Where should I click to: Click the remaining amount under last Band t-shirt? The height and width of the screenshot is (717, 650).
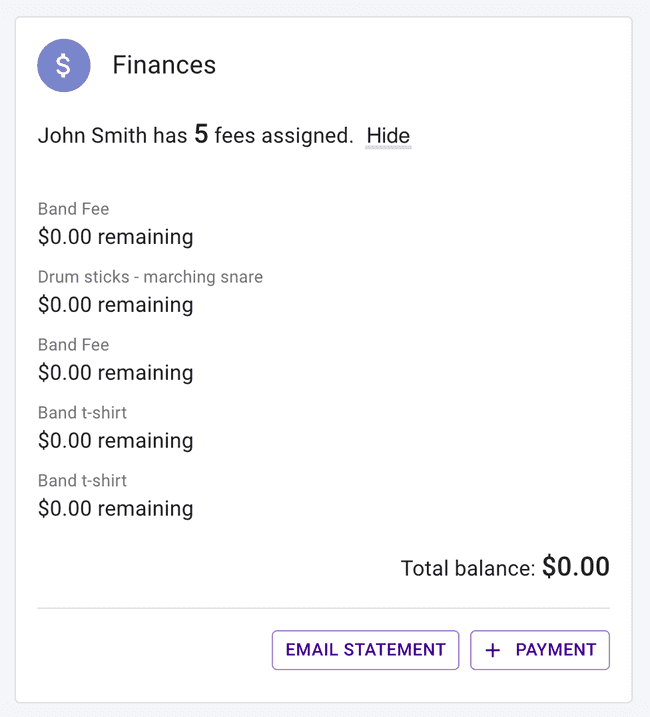115,509
